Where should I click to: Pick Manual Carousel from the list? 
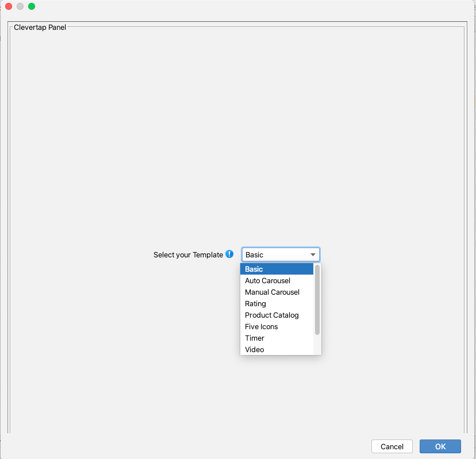pyautogui.click(x=277, y=292)
